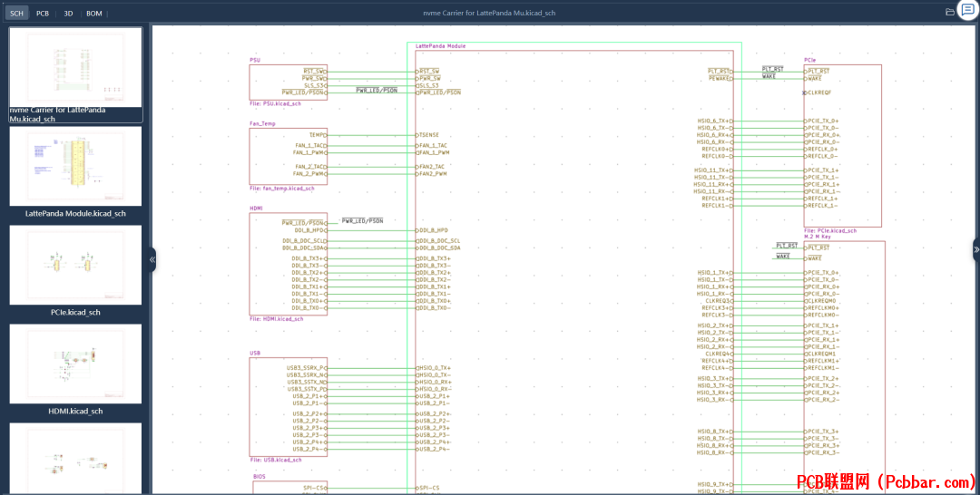Click the title 'nvme Carrier for LattePanda Mu.kicad_sch'
980x495 pixels.
(489, 13)
